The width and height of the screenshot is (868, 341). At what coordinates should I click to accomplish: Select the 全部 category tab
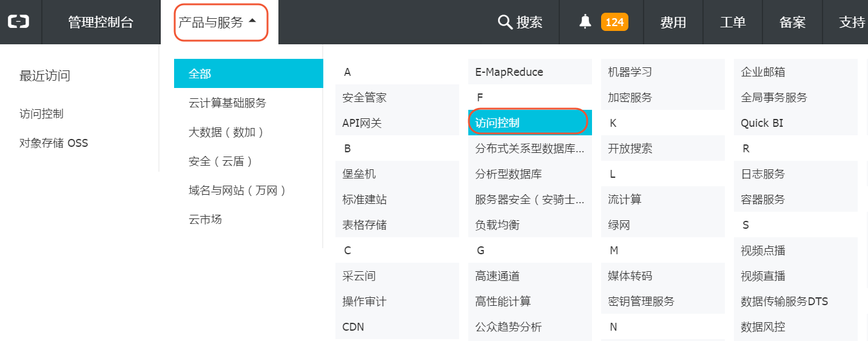click(x=248, y=73)
